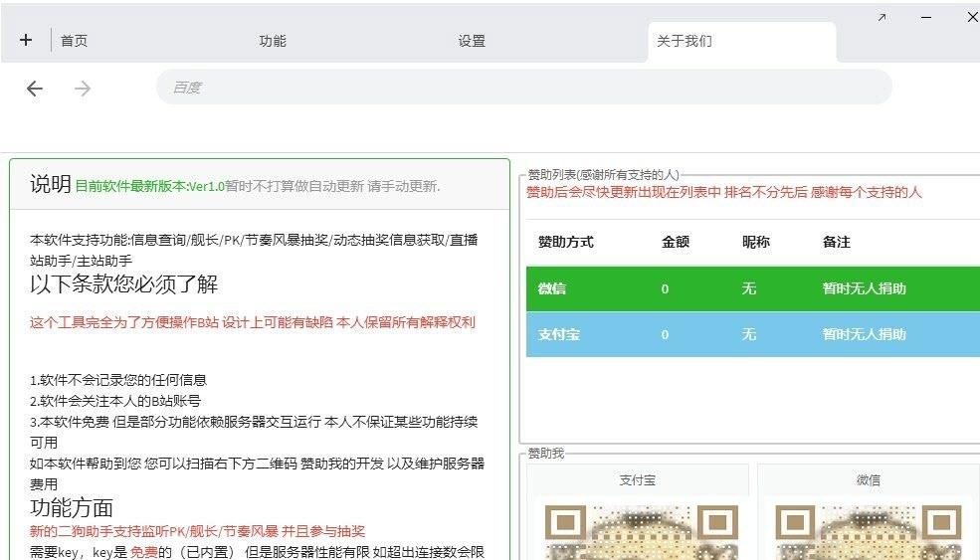Screen dimensions: 980x560
Task: Select the blue 支付宝 cell in sponsor table
Action: (559, 334)
